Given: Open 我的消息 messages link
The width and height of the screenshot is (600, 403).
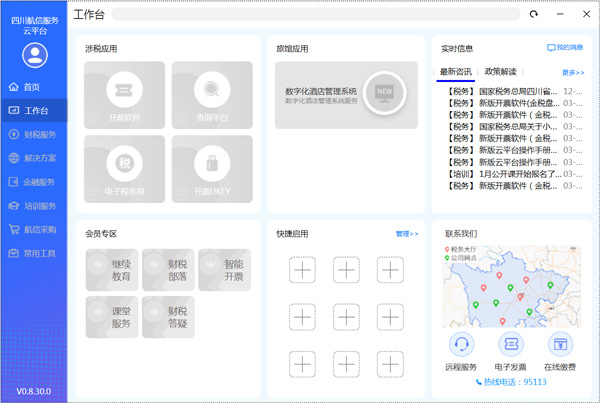Looking at the screenshot, I should point(565,47).
